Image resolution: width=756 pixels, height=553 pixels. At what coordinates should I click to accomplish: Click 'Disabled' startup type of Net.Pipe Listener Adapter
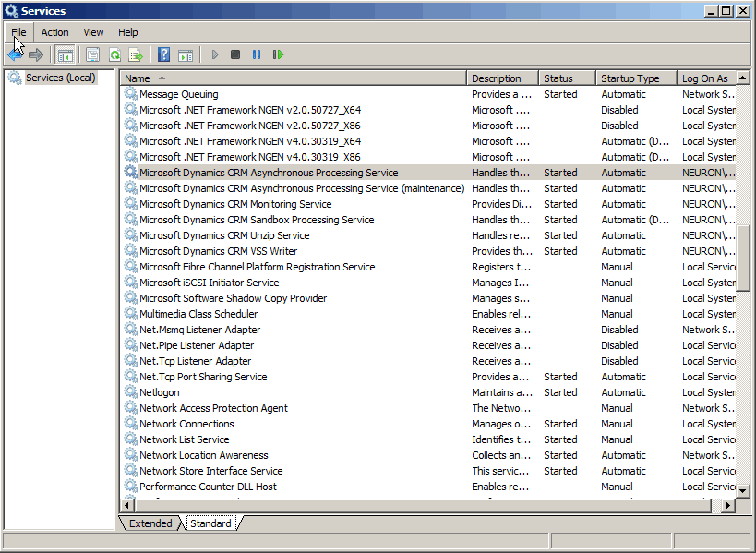pos(619,345)
